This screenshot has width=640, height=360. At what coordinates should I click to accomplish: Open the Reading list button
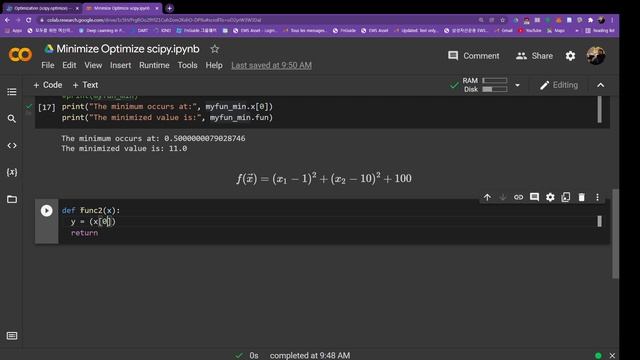600,31
